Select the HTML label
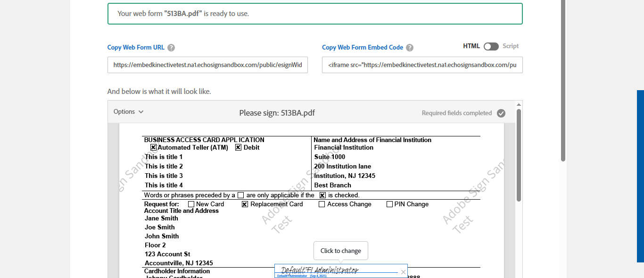This screenshot has height=278, width=644. coord(471,46)
